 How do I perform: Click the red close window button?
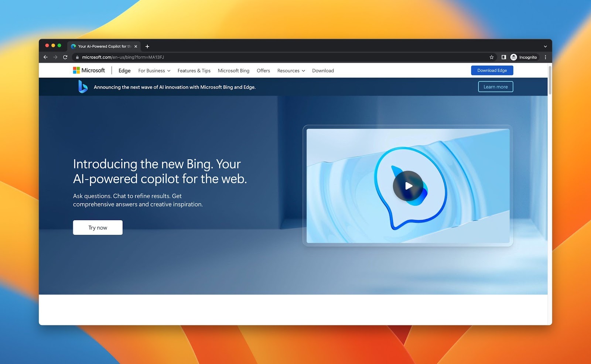pyautogui.click(x=47, y=45)
